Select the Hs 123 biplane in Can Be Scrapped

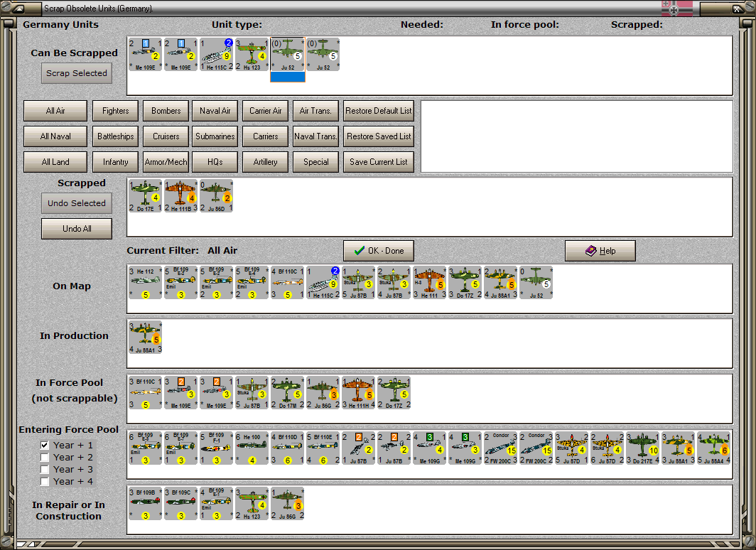(x=252, y=55)
